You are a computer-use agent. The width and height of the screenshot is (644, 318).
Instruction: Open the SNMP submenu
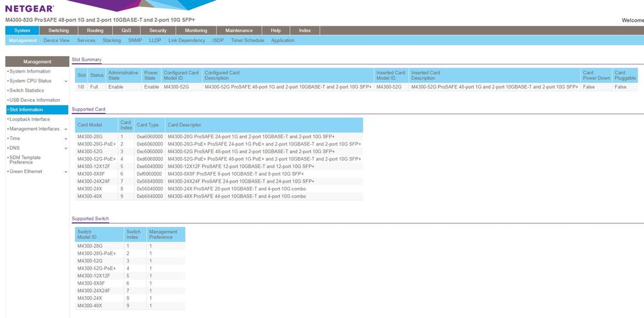(x=135, y=41)
